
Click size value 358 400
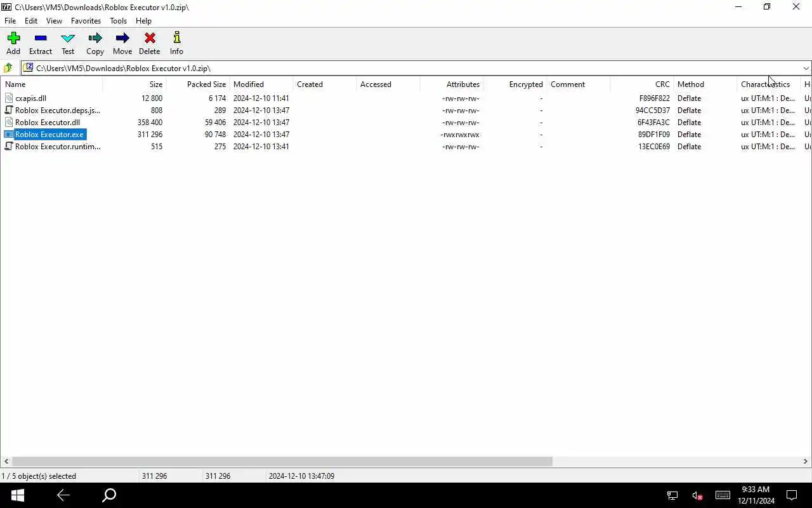coord(150,122)
